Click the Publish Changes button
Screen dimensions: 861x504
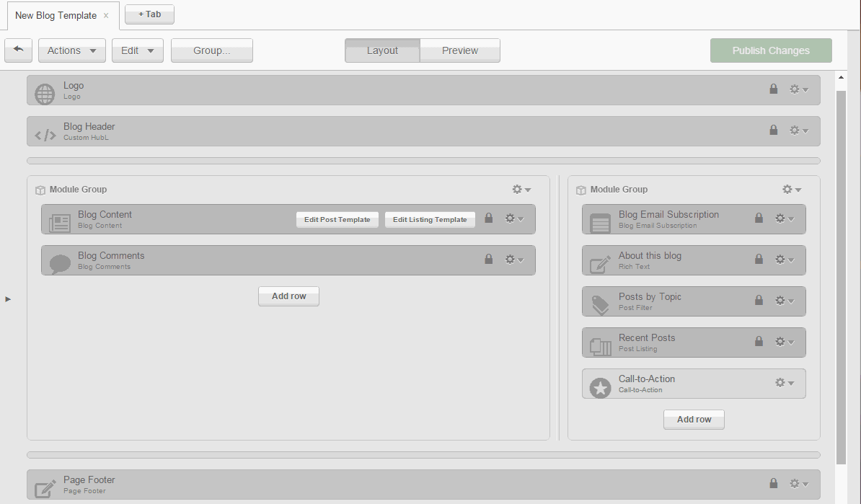tap(771, 50)
